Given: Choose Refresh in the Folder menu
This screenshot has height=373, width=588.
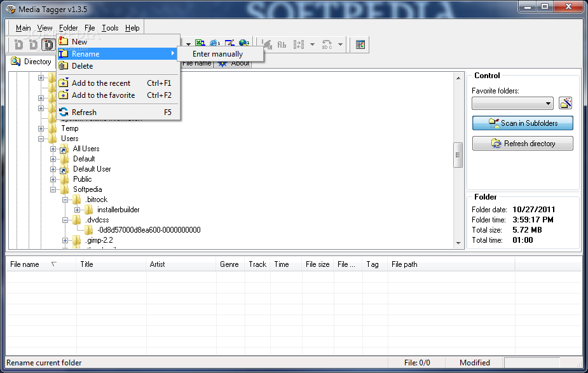Looking at the screenshot, I should tap(118, 112).
